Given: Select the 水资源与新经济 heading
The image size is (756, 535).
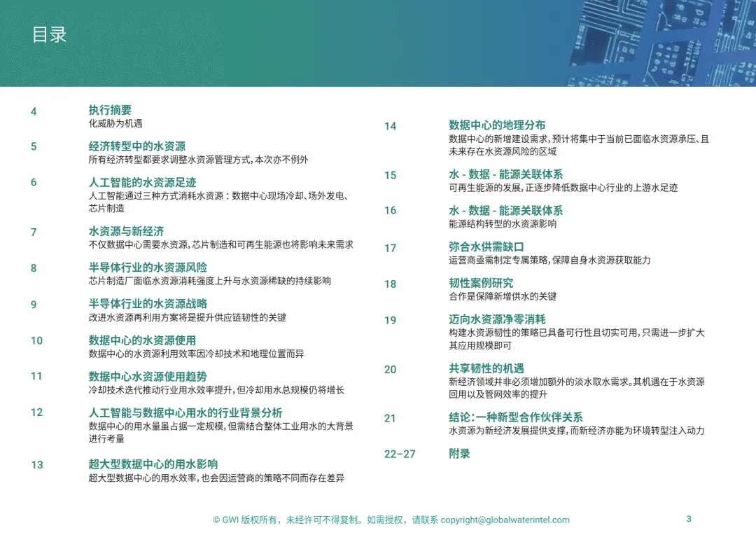Looking at the screenshot, I should tap(126, 231).
